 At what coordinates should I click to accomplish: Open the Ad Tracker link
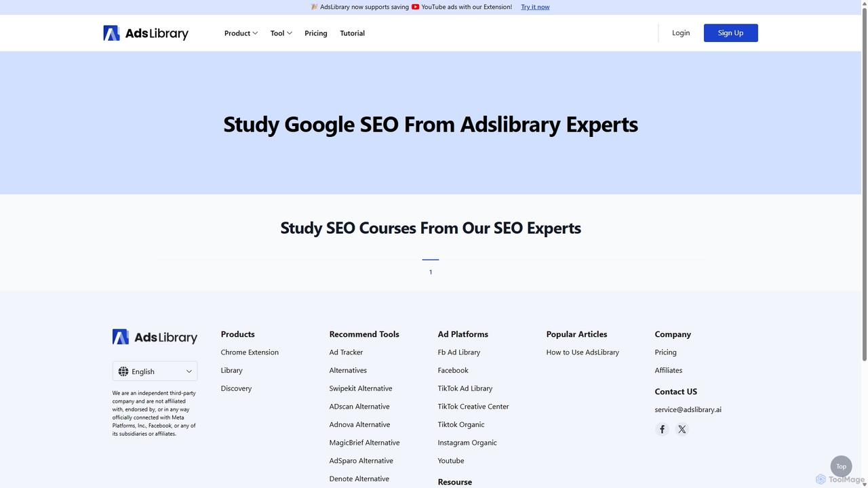[346, 352]
